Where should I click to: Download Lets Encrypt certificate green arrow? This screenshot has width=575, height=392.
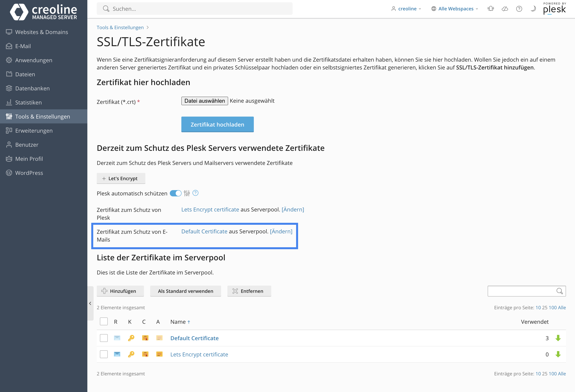(x=558, y=354)
